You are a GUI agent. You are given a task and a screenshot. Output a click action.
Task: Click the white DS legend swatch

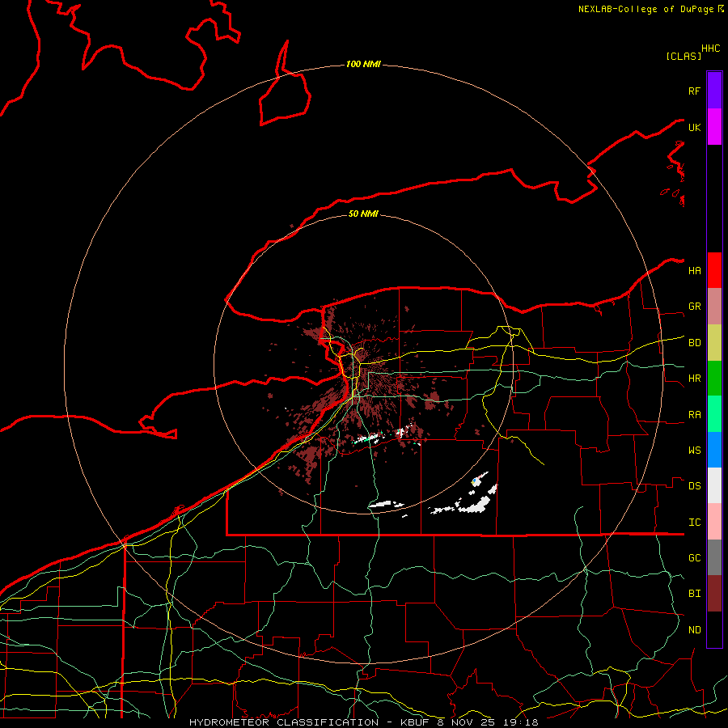tap(714, 485)
